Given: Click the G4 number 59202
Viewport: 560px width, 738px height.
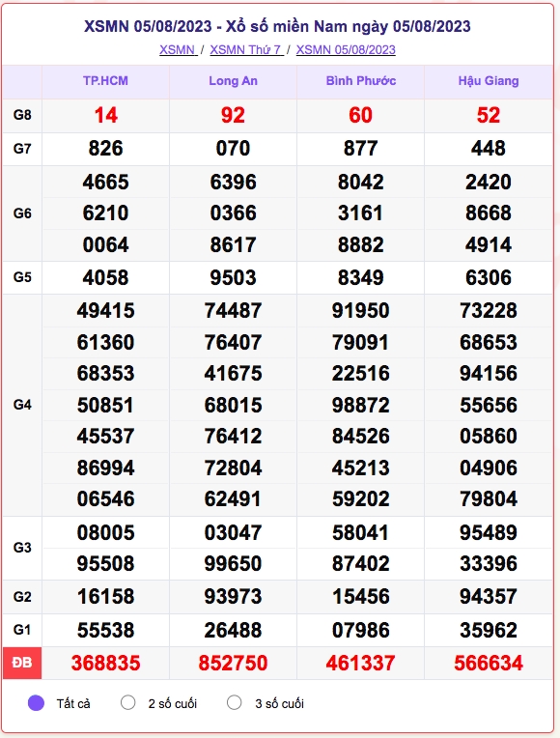Looking at the screenshot, I should click(x=360, y=498).
